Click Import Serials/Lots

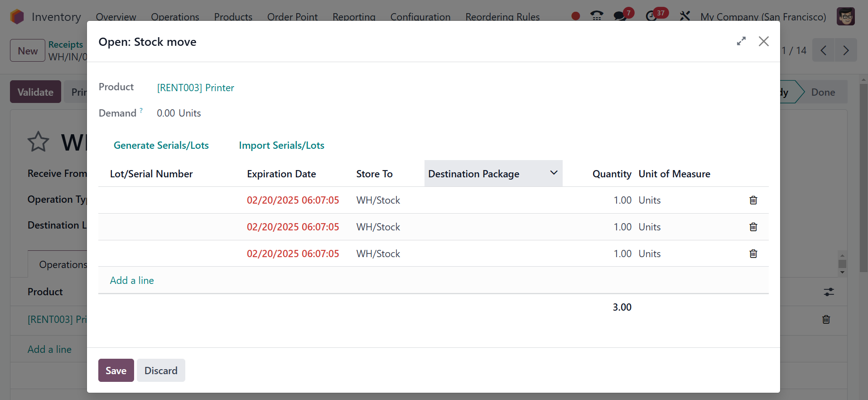(x=281, y=145)
